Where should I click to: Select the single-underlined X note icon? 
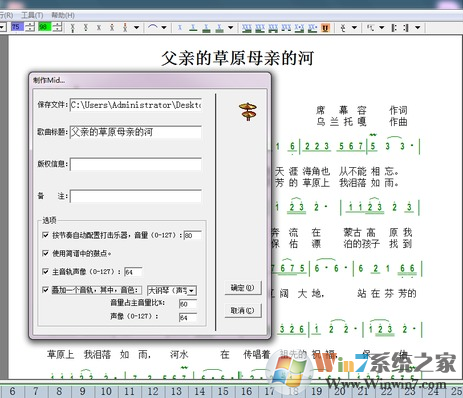(193, 28)
